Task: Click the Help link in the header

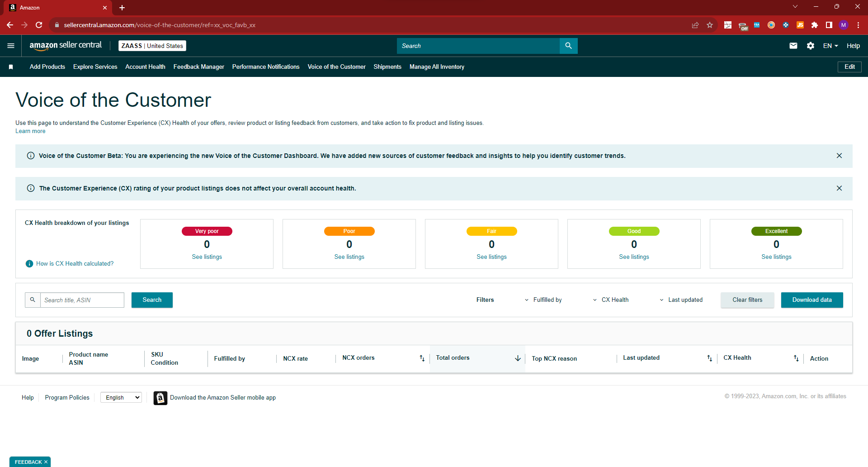Action: [x=854, y=46]
